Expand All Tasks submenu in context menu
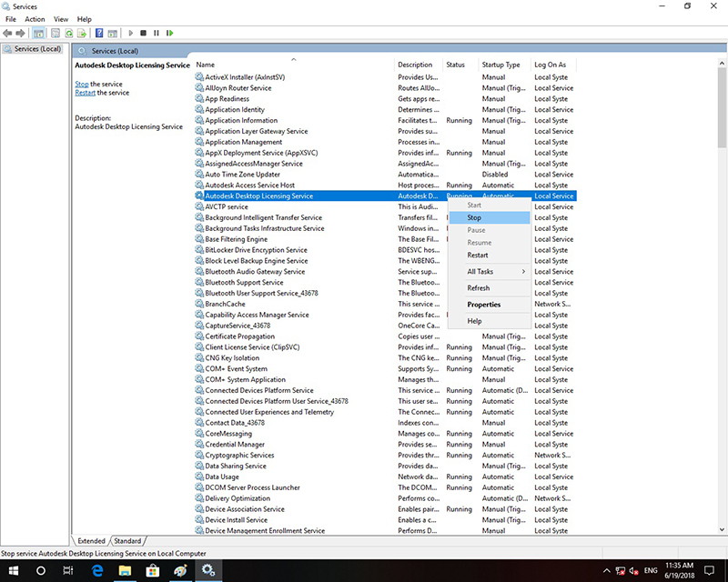This screenshot has width=728, height=582. pos(490,272)
